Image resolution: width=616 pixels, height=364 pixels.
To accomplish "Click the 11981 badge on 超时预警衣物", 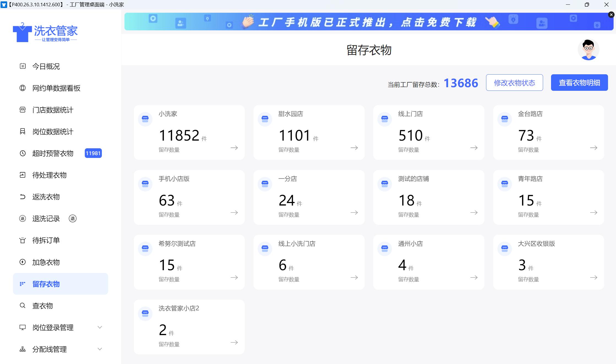I will point(93,153).
